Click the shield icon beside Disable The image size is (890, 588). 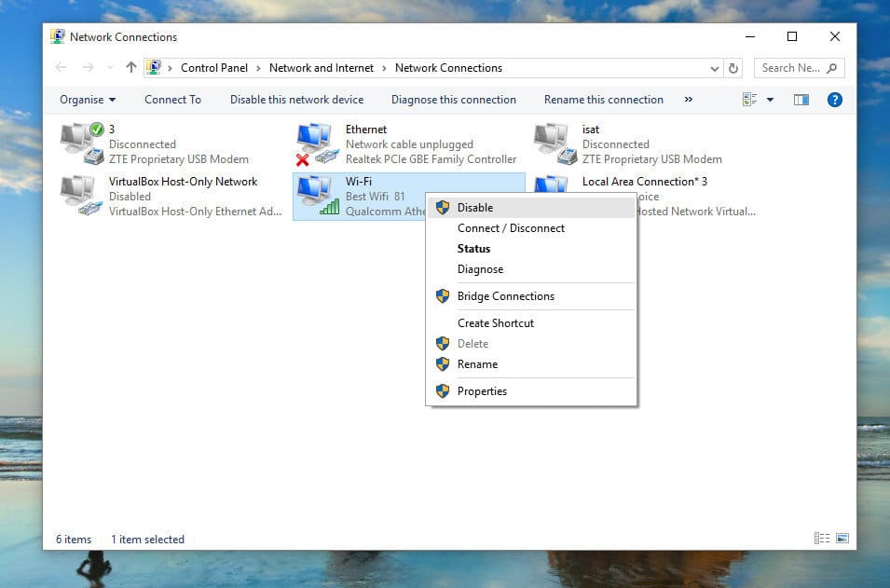tap(443, 208)
